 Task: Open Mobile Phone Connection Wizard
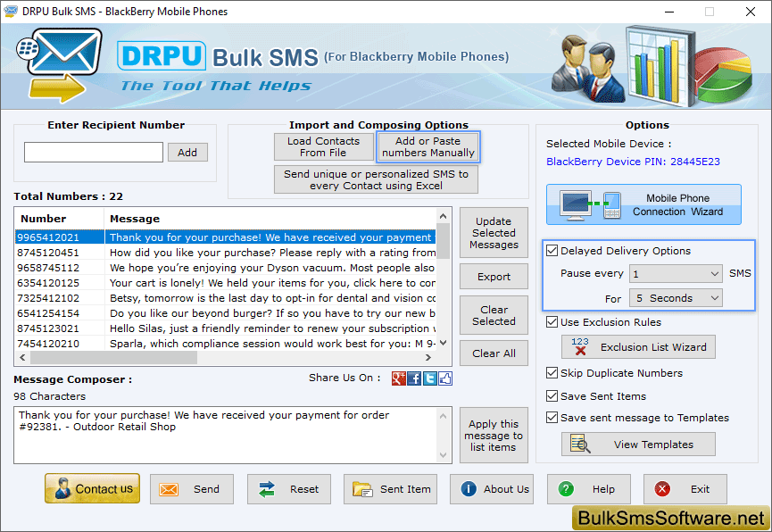[643, 204]
